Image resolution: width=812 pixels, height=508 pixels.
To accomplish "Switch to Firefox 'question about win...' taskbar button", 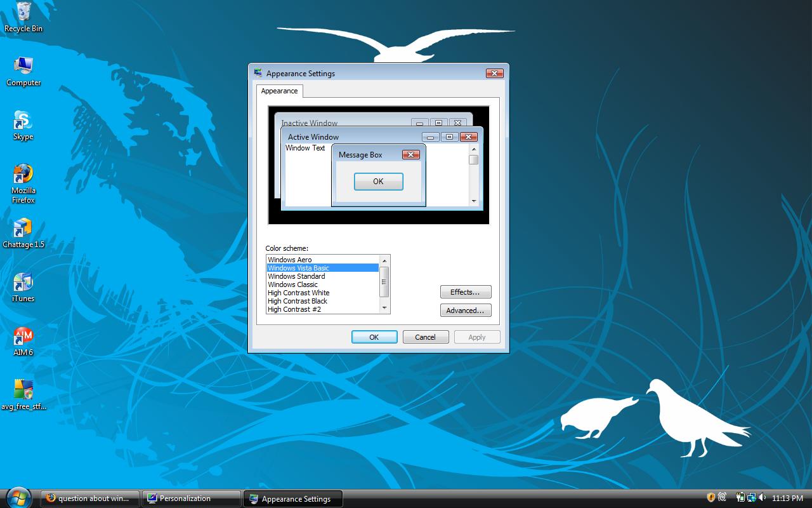I will tap(91, 498).
